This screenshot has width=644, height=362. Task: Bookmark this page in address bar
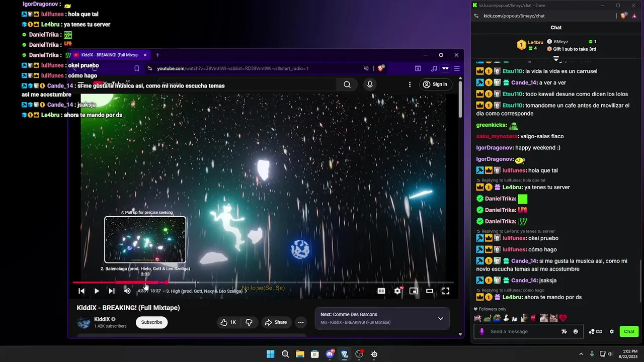click(136, 68)
